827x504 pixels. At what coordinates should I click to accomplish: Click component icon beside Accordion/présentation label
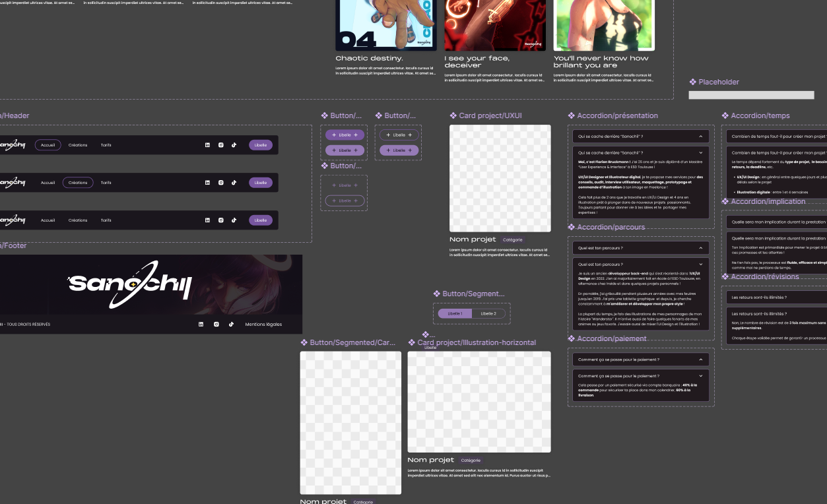pyautogui.click(x=572, y=115)
